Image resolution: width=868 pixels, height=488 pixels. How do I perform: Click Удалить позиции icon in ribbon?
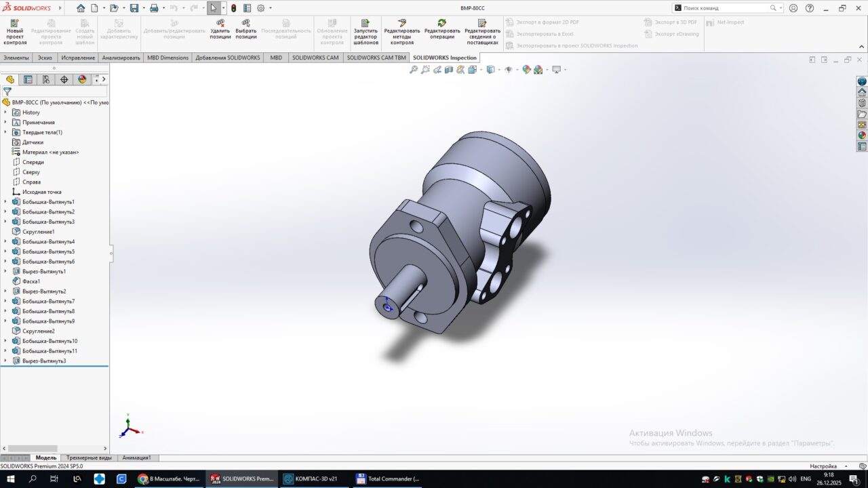pos(220,23)
